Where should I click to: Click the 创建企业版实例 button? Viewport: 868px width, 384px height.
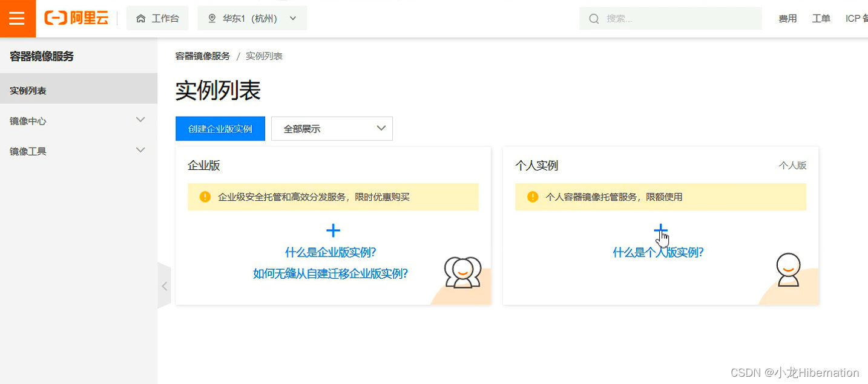point(220,129)
